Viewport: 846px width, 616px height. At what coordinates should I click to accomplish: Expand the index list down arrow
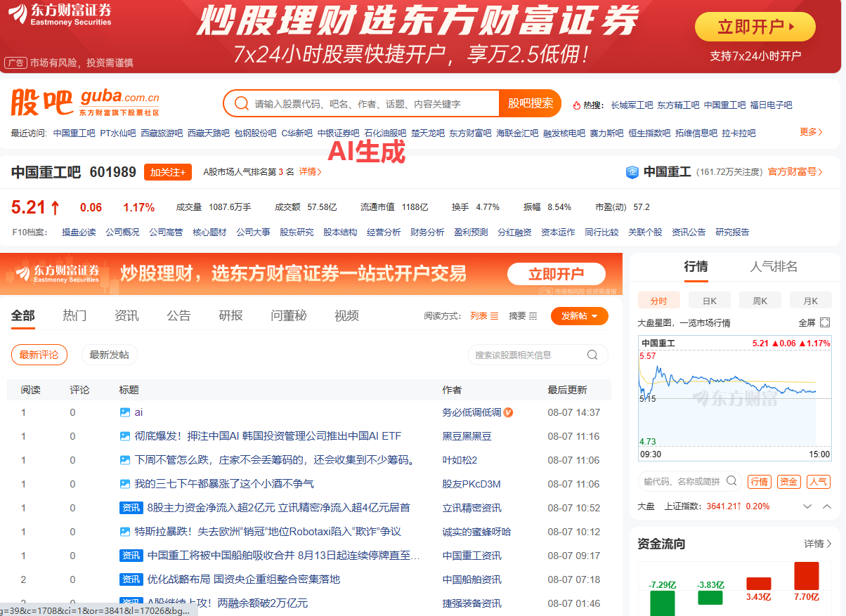coord(807,506)
